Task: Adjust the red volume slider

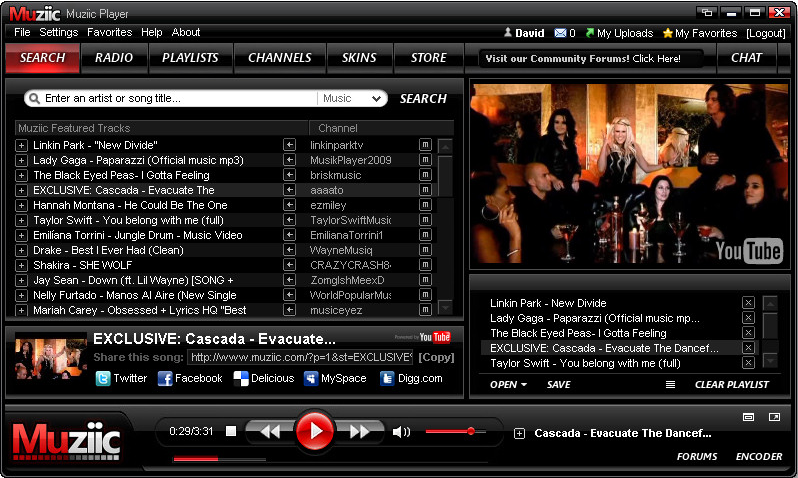Action: [x=470, y=431]
